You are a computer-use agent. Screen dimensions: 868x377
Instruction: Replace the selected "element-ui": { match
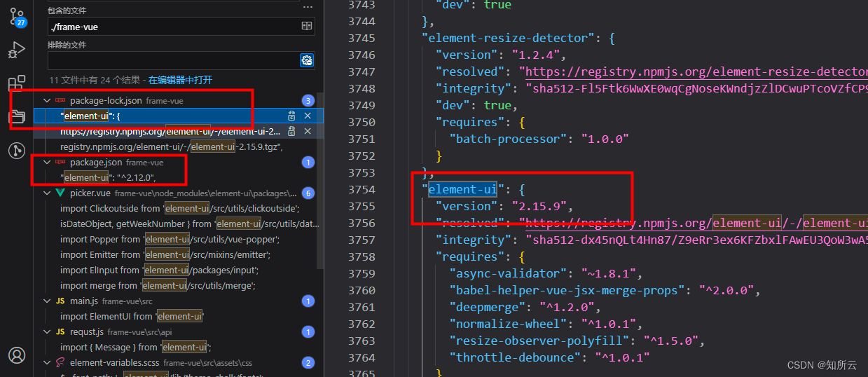(291, 116)
